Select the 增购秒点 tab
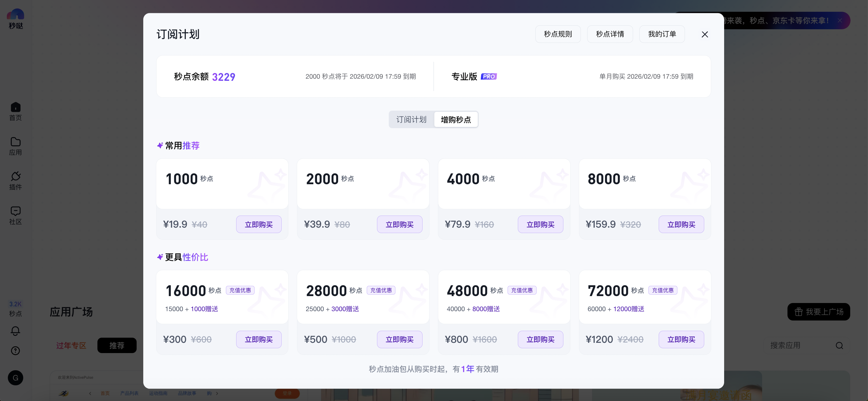 [456, 120]
